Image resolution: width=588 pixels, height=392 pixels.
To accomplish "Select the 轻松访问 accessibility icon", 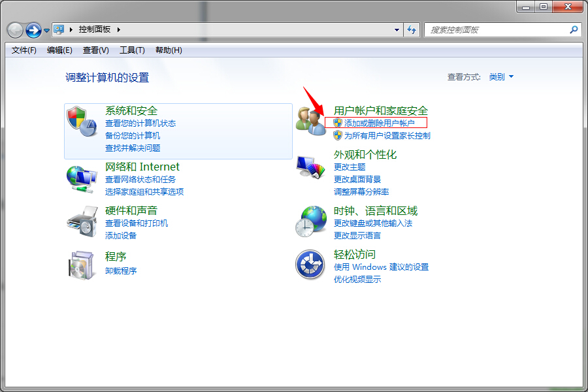I will pos(310,265).
